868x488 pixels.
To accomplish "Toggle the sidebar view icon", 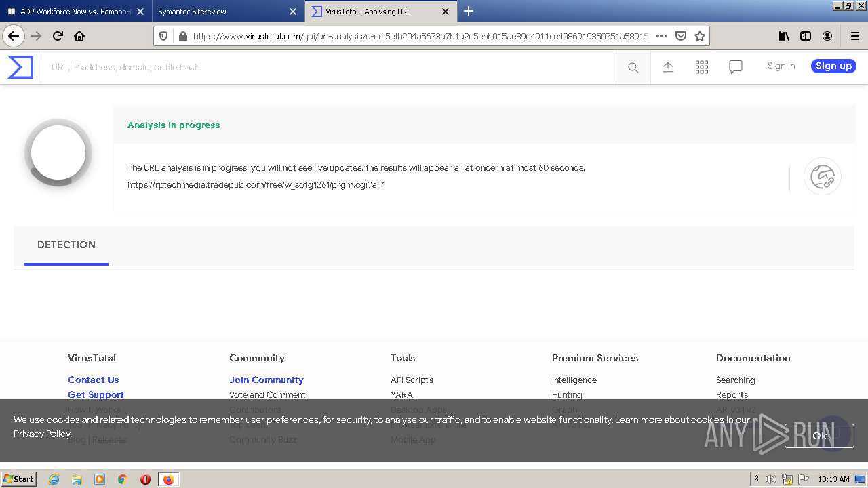I will 806,36.
